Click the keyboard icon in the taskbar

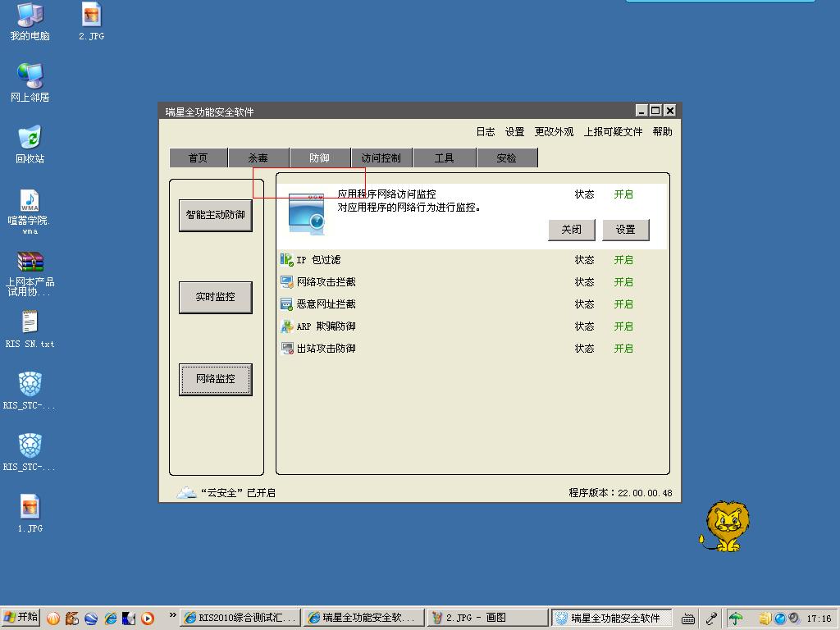point(688,619)
